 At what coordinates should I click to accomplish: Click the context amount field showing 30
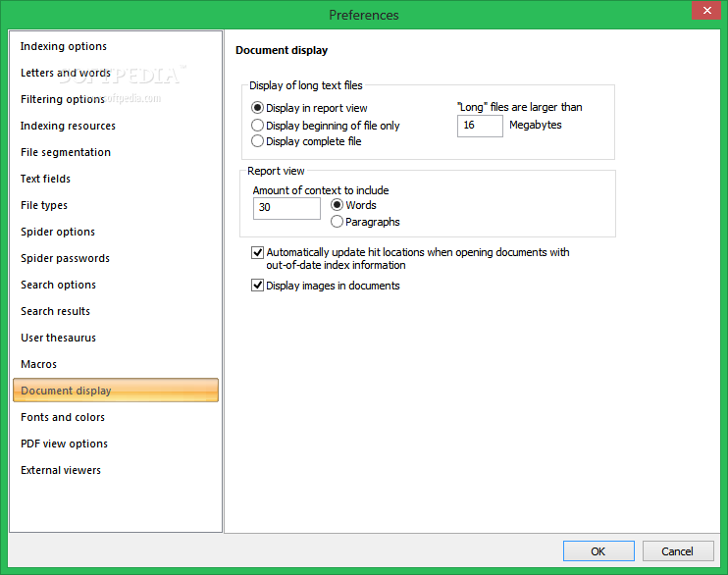tap(286, 208)
